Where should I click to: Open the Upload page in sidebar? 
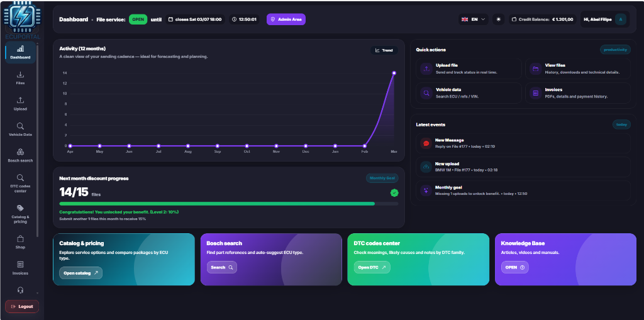pos(20,104)
